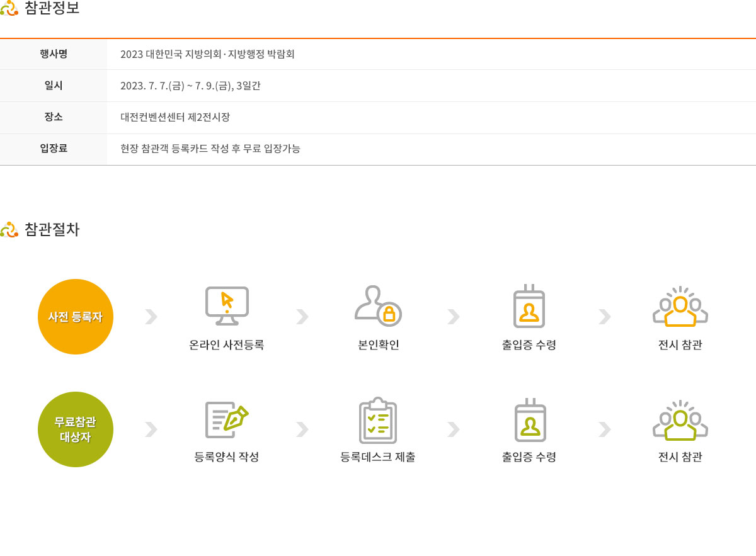Click the 참관절차 section heading

[52, 229]
